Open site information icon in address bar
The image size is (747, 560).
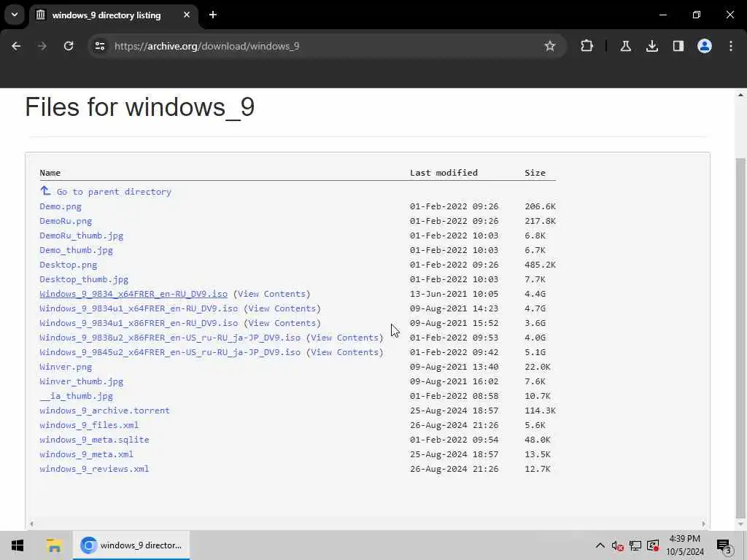[100, 46]
